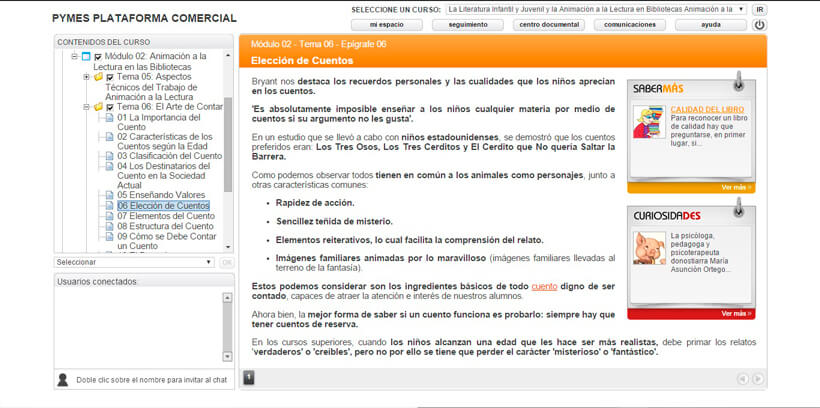Go to previous page with left arrow icon
This screenshot has width=820, height=408.
(x=743, y=379)
